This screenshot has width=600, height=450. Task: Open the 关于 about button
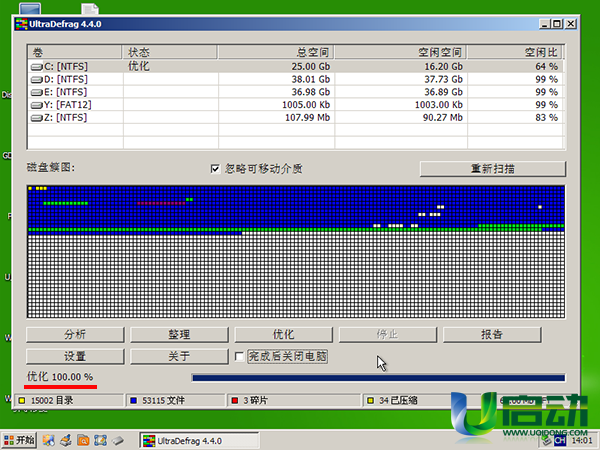(x=179, y=356)
